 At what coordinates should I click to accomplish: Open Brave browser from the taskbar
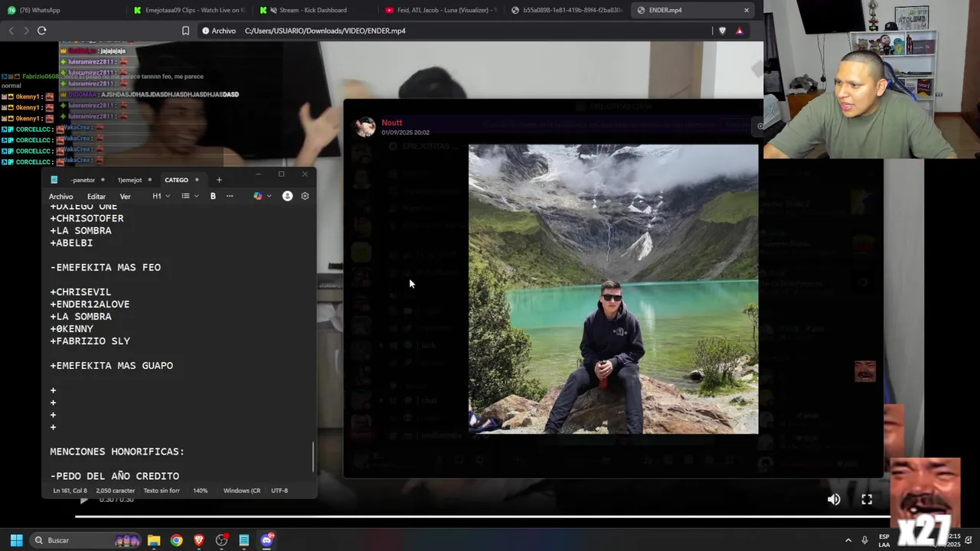coord(199,540)
